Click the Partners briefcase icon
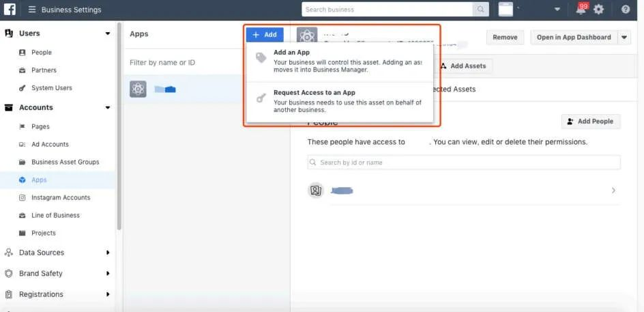This screenshot has height=312, width=644. 23,70
